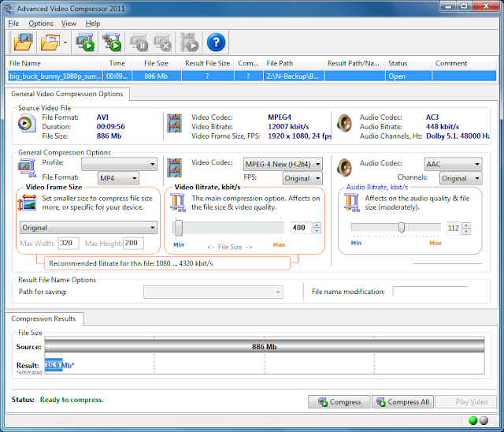Click the File Name column header
504x432 pixels.
pos(54,63)
